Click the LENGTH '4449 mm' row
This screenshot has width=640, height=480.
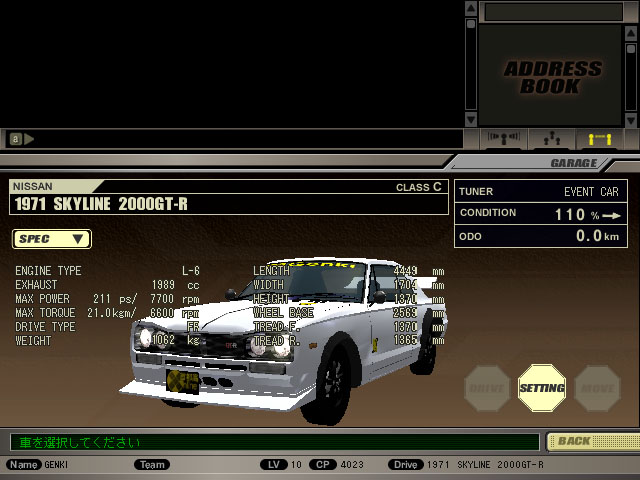(349, 271)
